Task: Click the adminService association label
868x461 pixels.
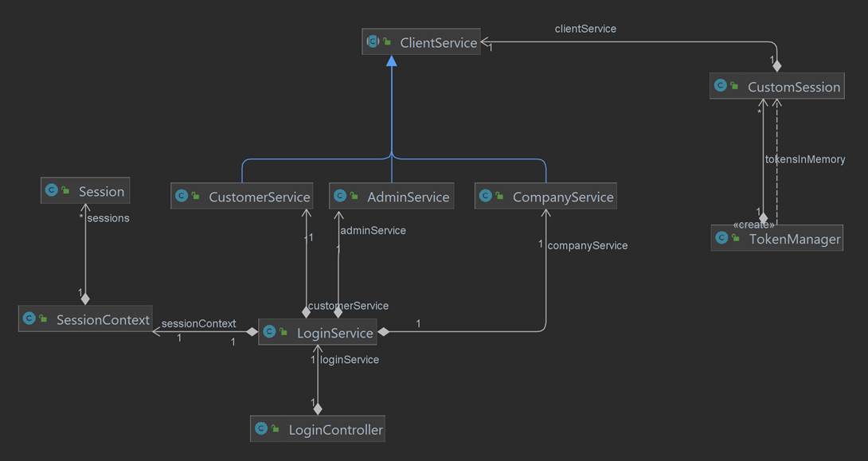Action: (372, 230)
